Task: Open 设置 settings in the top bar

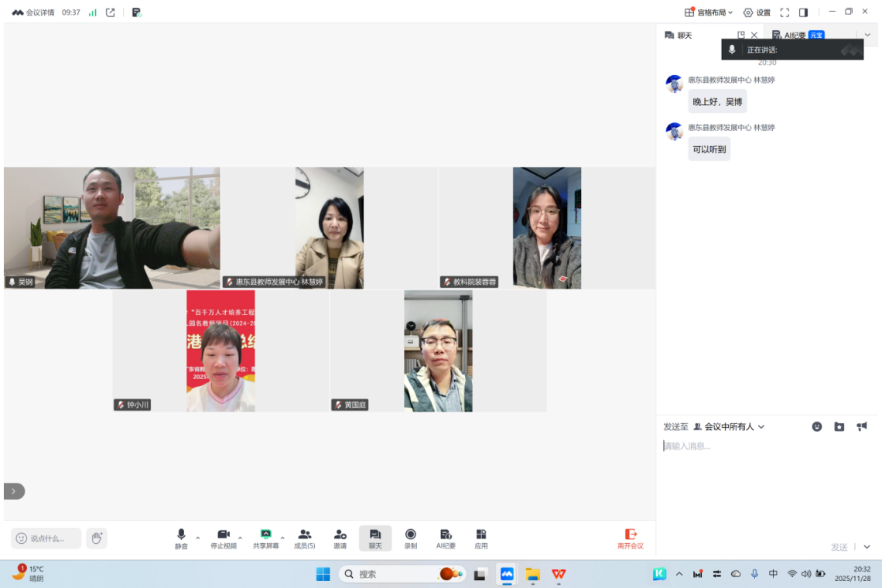Action: pyautogui.click(x=757, y=12)
